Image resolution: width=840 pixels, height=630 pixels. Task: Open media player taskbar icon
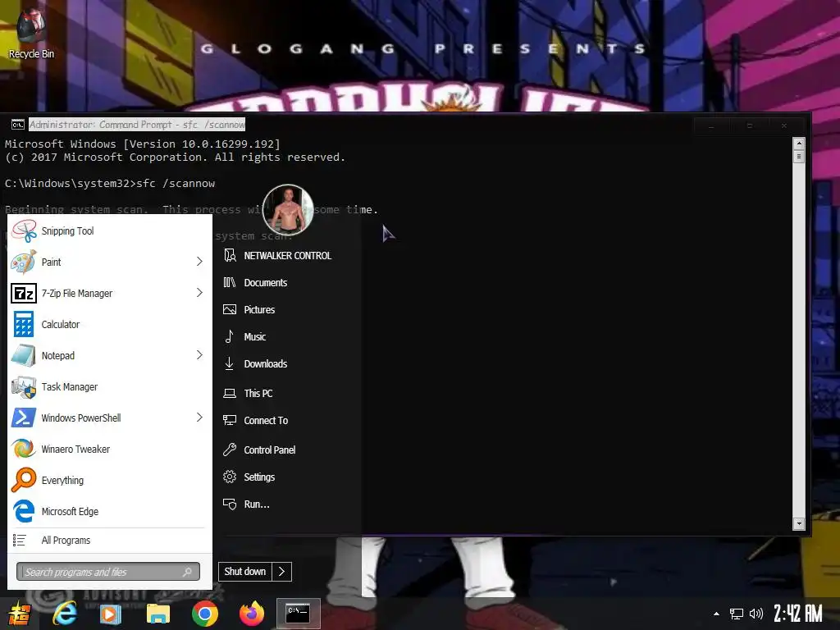[111, 614]
